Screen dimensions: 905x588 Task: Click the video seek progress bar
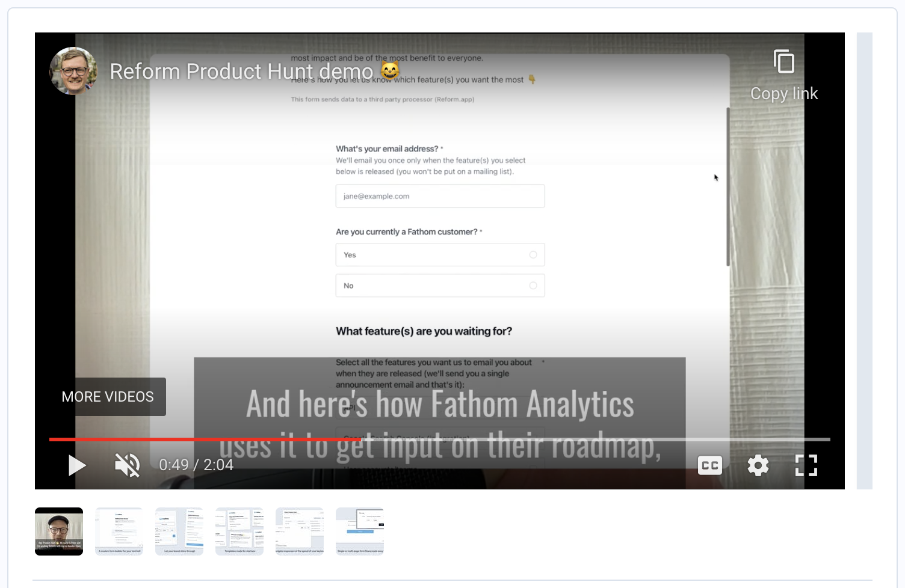tap(440, 439)
